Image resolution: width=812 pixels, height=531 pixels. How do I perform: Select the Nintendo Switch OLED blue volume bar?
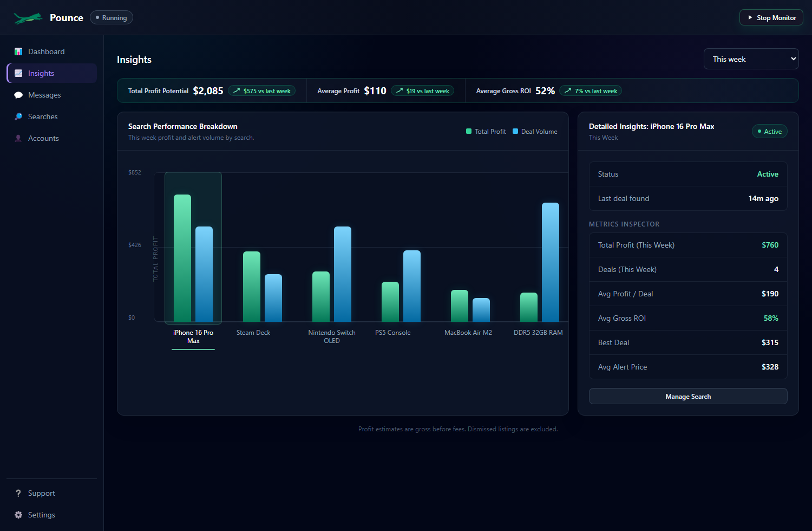coord(343,274)
